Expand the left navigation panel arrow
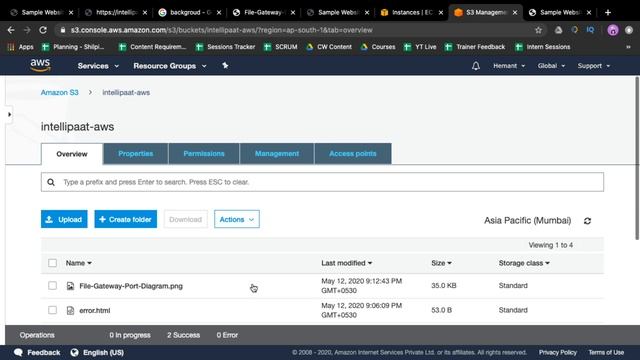 [x=9, y=114]
